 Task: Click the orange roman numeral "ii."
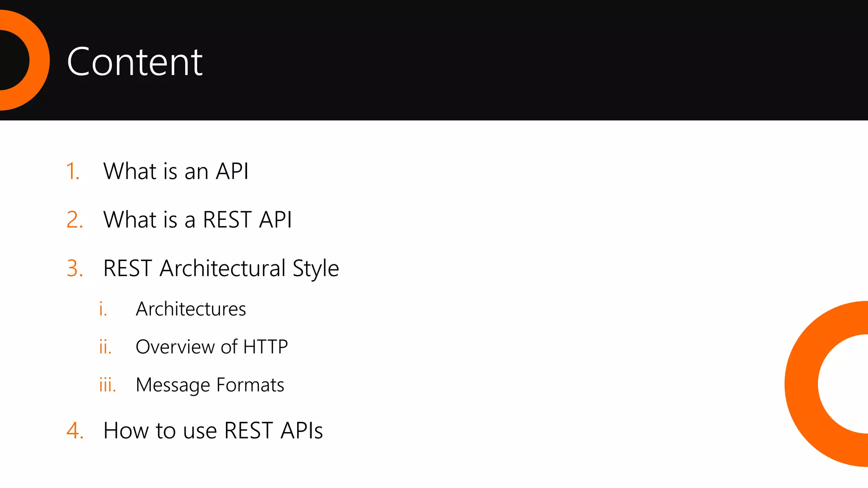pos(105,347)
